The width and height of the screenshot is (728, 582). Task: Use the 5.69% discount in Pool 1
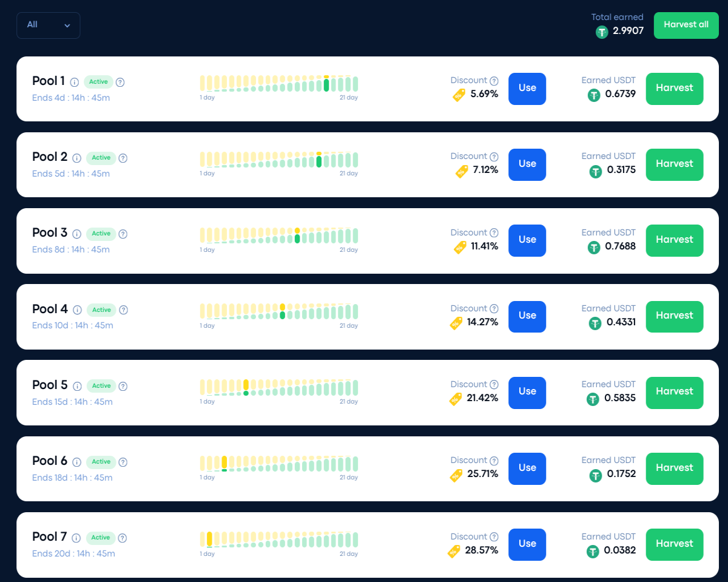point(527,89)
